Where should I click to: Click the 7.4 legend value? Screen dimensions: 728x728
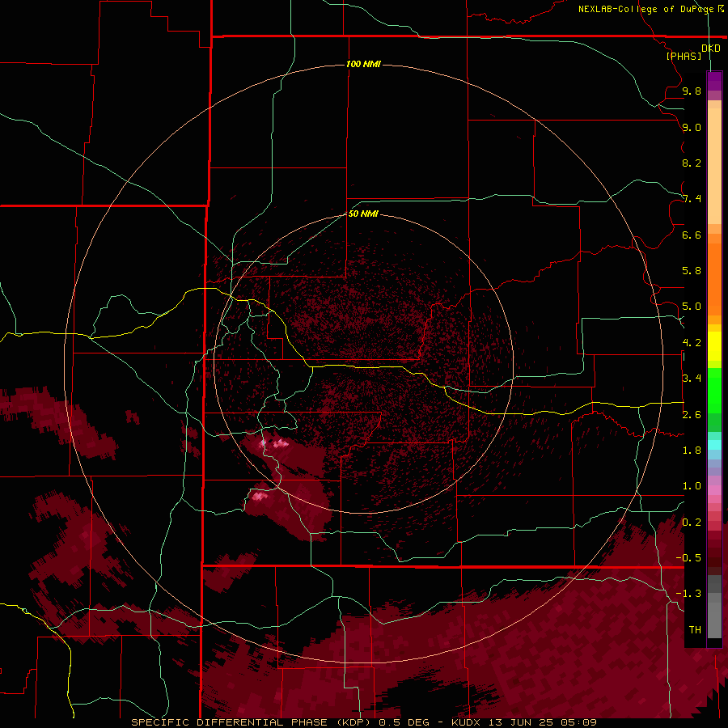click(x=692, y=199)
